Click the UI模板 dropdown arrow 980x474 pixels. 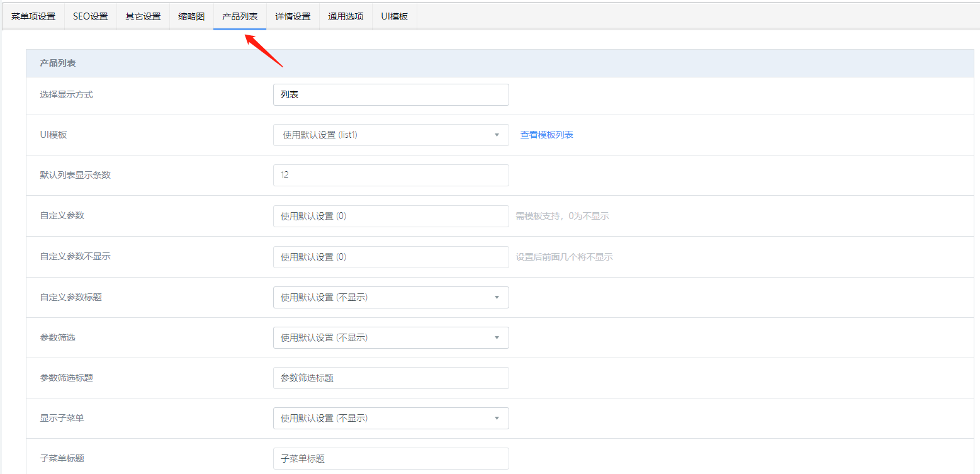tap(497, 135)
